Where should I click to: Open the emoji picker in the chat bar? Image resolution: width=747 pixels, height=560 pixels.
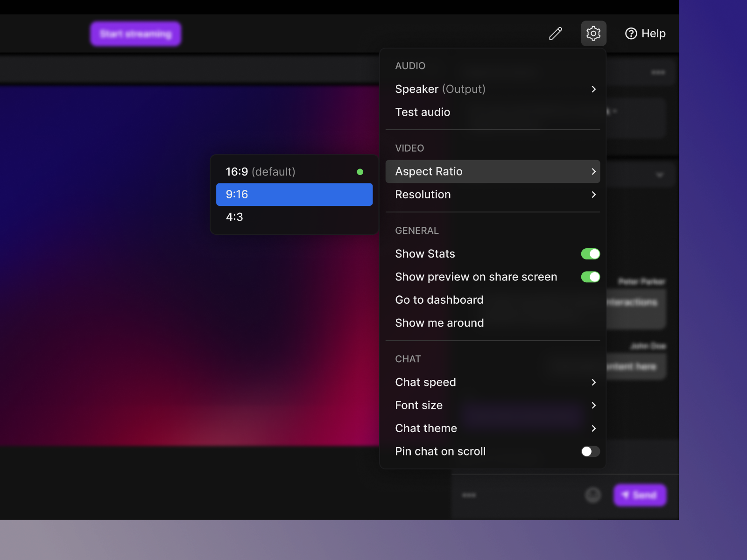click(x=592, y=495)
